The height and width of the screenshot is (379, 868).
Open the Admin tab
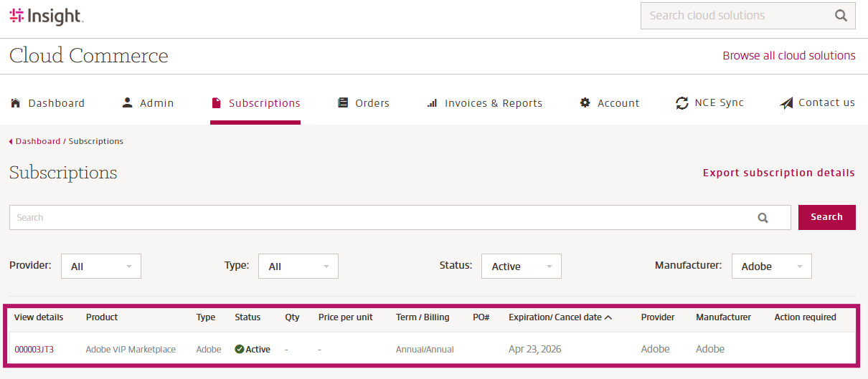tap(148, 103)
